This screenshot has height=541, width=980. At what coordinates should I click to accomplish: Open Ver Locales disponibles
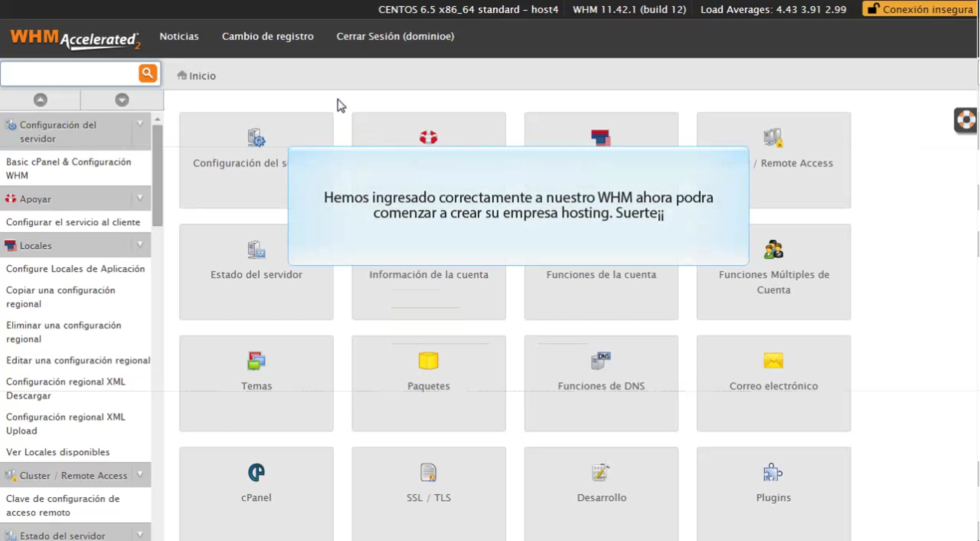pyautogui.click(x=58, y=452)
